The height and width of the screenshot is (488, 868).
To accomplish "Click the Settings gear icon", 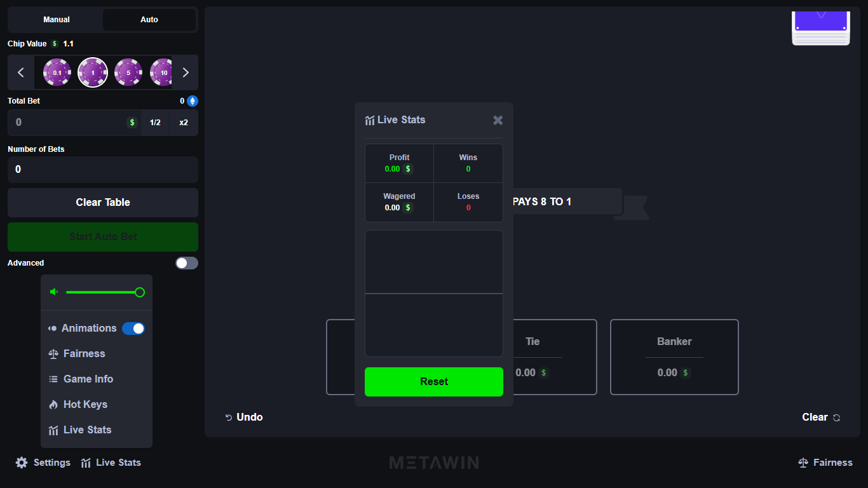I will [x=22, y=463].
